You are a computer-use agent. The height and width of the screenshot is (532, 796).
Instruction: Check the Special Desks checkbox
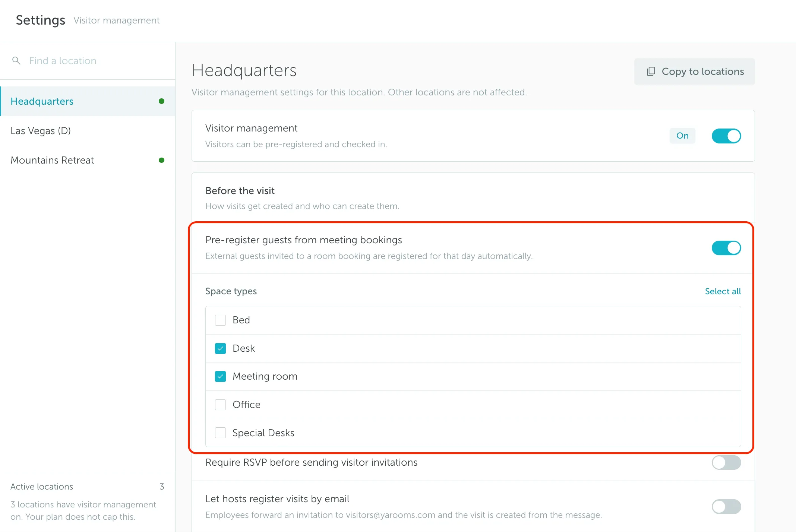tap(220, 433)
